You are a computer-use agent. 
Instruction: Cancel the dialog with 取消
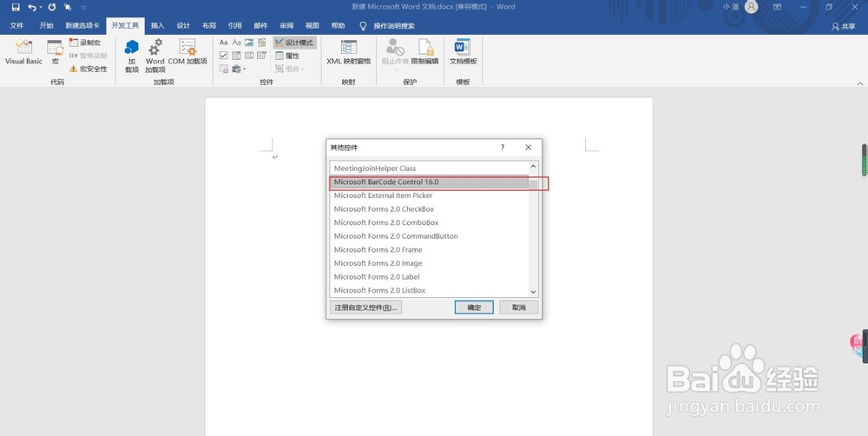(x=519, y=307)
